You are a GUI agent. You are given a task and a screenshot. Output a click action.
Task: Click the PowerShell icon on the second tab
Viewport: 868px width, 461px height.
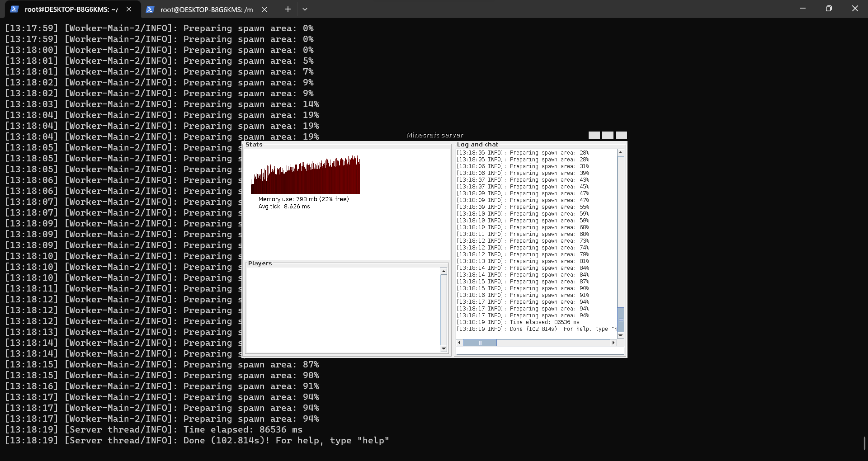[150, 9]
